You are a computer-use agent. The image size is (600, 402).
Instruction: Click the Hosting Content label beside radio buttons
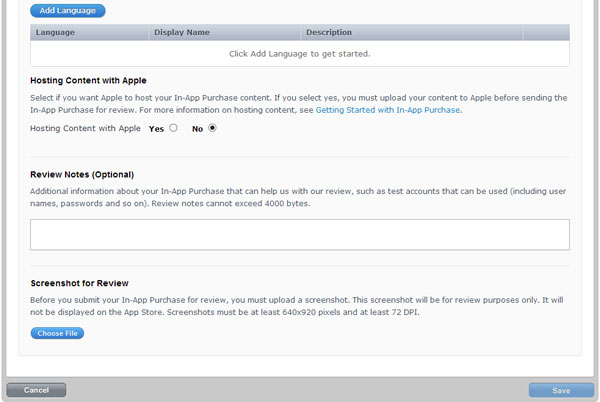pyautogui.click(x=85, y=129)
